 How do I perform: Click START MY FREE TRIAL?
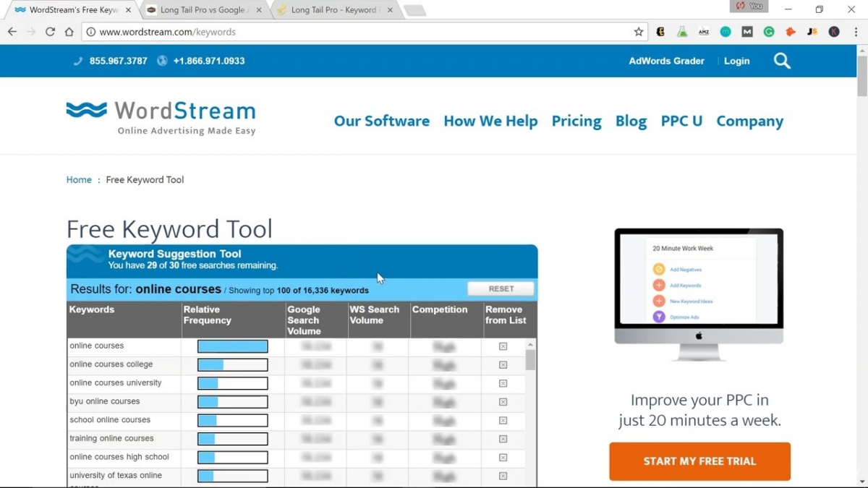(699, 461)
